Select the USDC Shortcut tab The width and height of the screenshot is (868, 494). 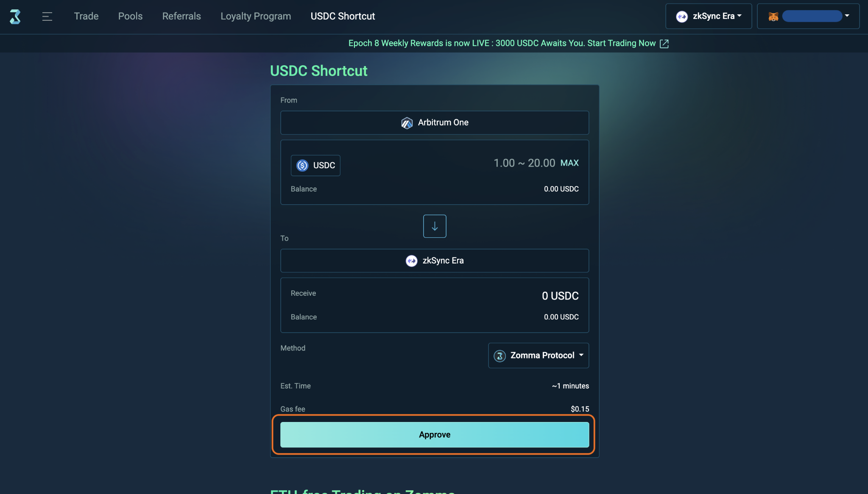tap(343, 16)
